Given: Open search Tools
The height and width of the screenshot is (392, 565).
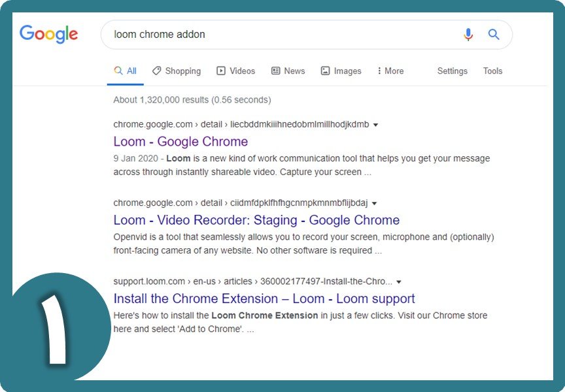Looking at the screenshot, I should click(x=492, y=71).
